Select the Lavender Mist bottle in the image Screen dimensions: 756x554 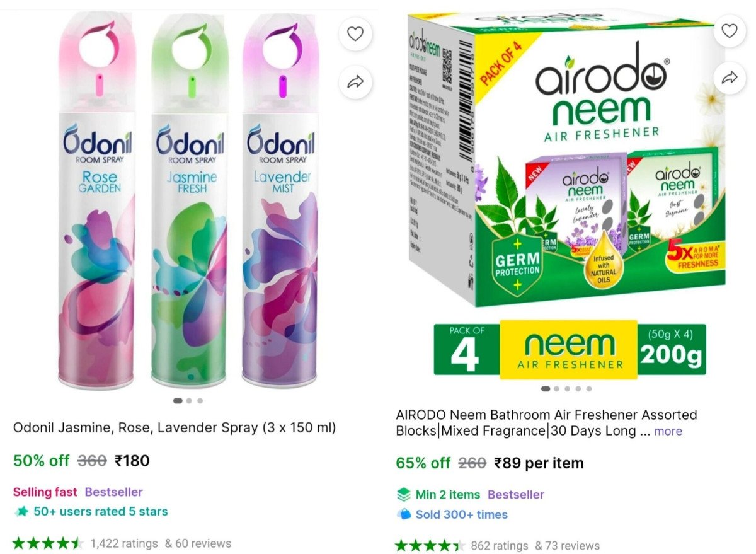tap(277, 252)
